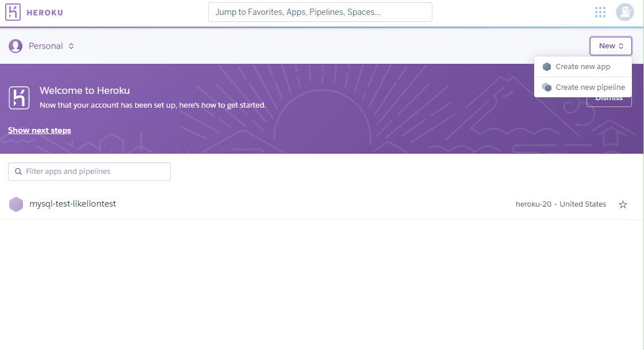Viewport: 644px width, 350px height.
Task: Click the Welcome to Heroku heading
Action: point(85,90)
